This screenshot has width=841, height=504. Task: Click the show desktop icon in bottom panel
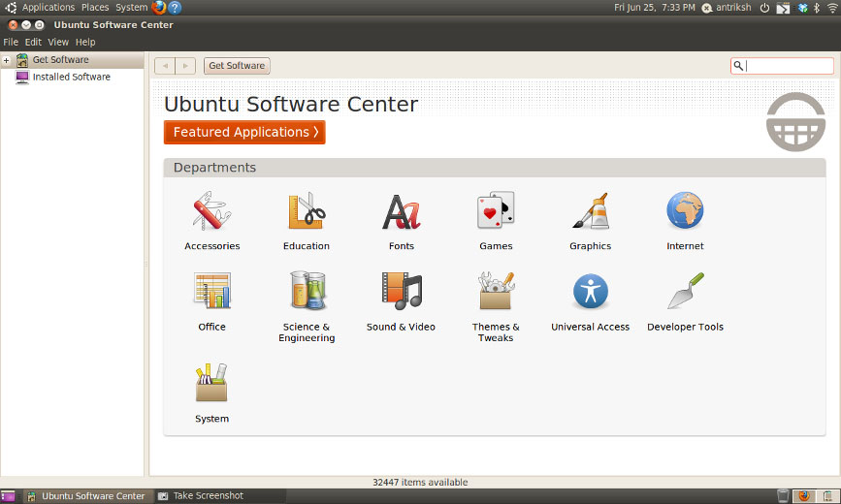coord(8,496)
